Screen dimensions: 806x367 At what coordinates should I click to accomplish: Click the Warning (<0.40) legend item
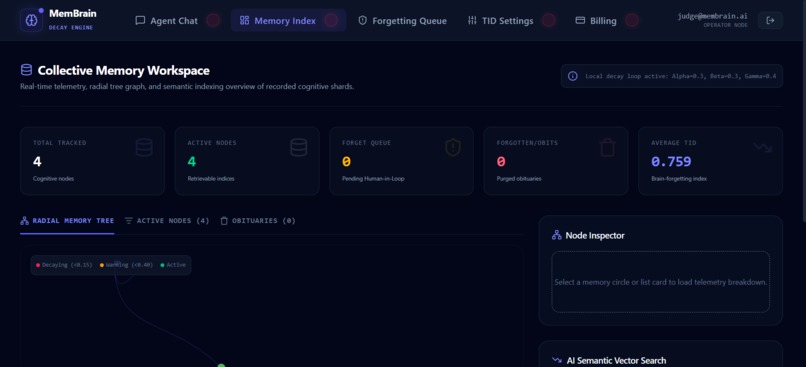126,265
